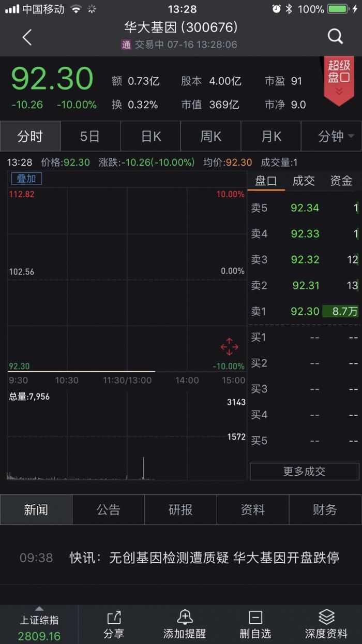Screen dimensions: 362x644
Task: Tap the 市盈 91 value
Action: [x=283, y=81]
